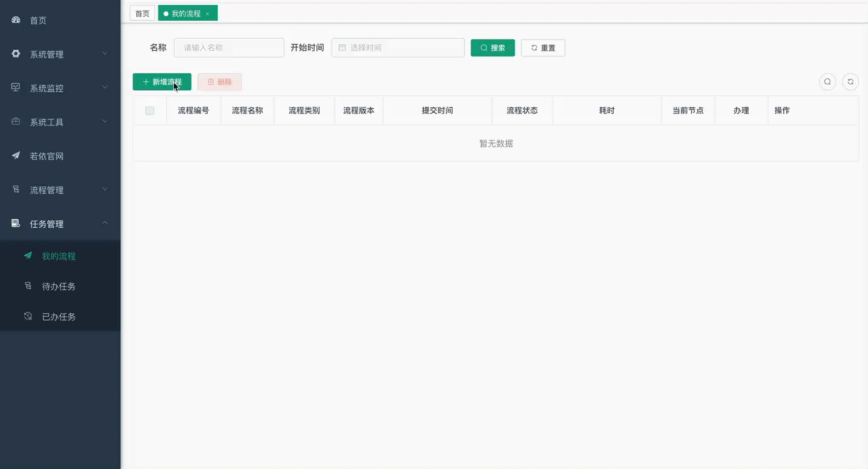Viewport: 868px width, 469px height.
Task: Select 我的流程 in the sidebar
Action: coord(61,256)
